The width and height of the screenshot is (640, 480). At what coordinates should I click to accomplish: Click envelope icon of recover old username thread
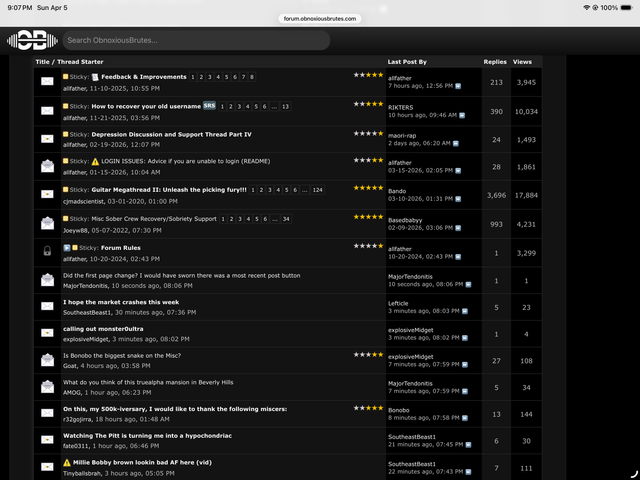tap(47, 111)
